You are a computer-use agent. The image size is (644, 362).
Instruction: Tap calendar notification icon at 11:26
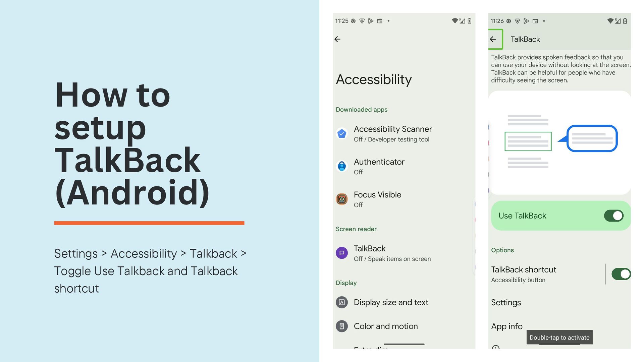click(x=535, y=21)
